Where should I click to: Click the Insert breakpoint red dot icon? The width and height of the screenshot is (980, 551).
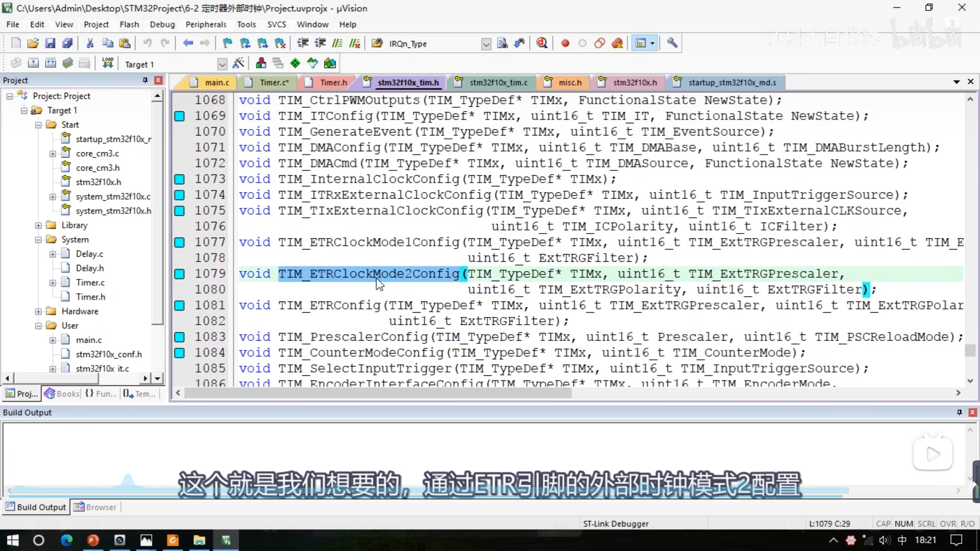(x=565, y=43)
